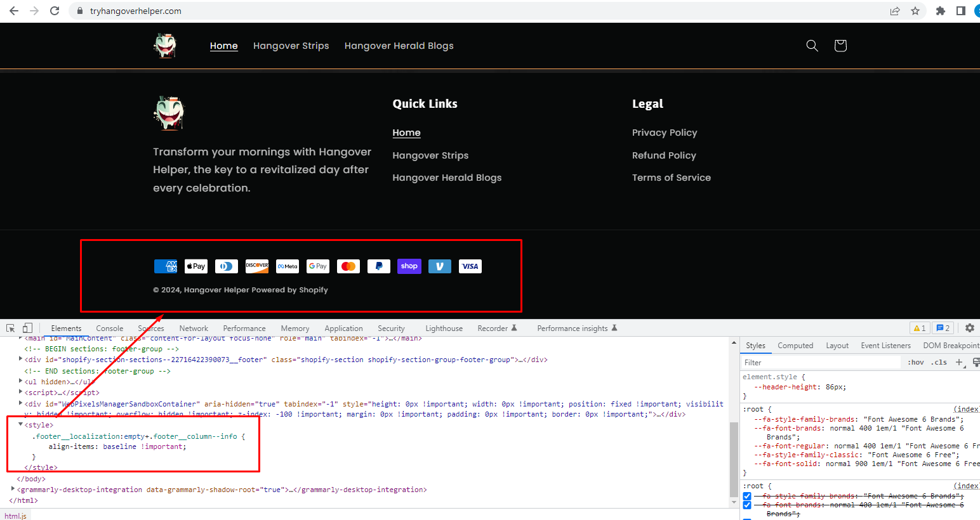Click the header site logo
The image size is (980, 520).
pyautogui.click(x=165, y=46)
